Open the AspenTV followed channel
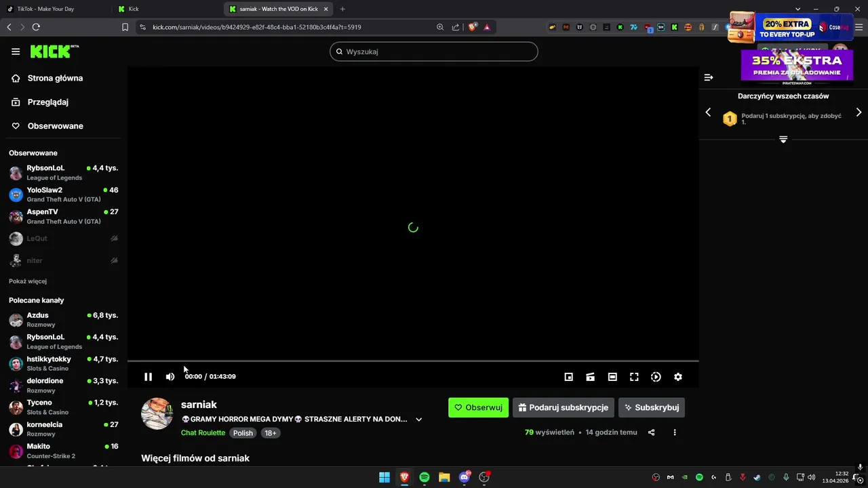 pyautogui.click(x=64, y=216)
